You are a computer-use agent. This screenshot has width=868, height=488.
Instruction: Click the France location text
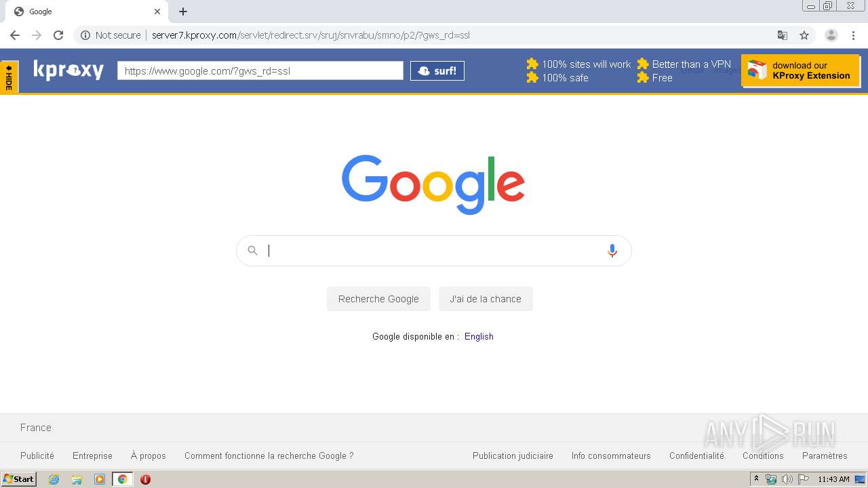pyautogui.click(x=36, y=428)
